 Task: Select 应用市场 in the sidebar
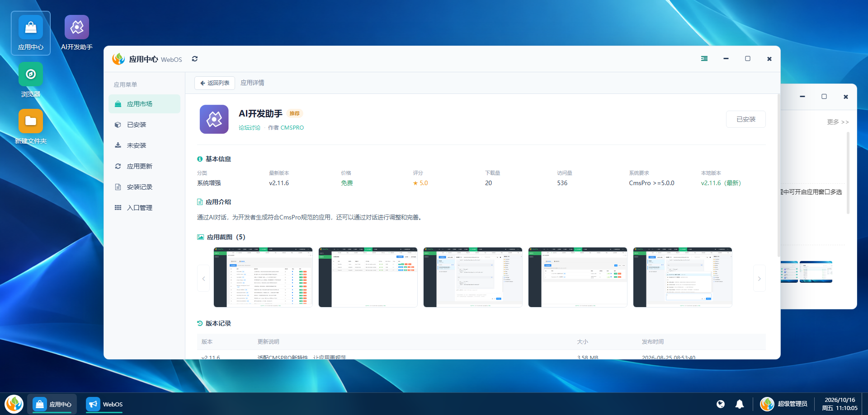point(144,104)
